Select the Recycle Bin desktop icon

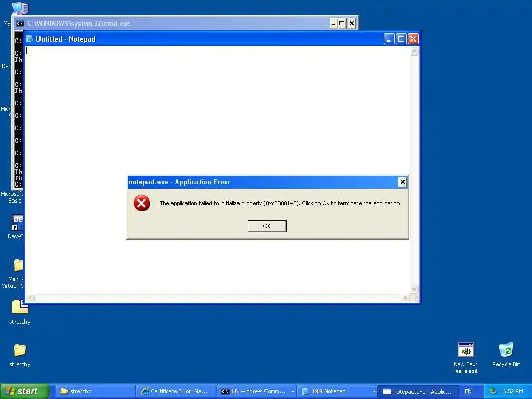coord(506,354)
